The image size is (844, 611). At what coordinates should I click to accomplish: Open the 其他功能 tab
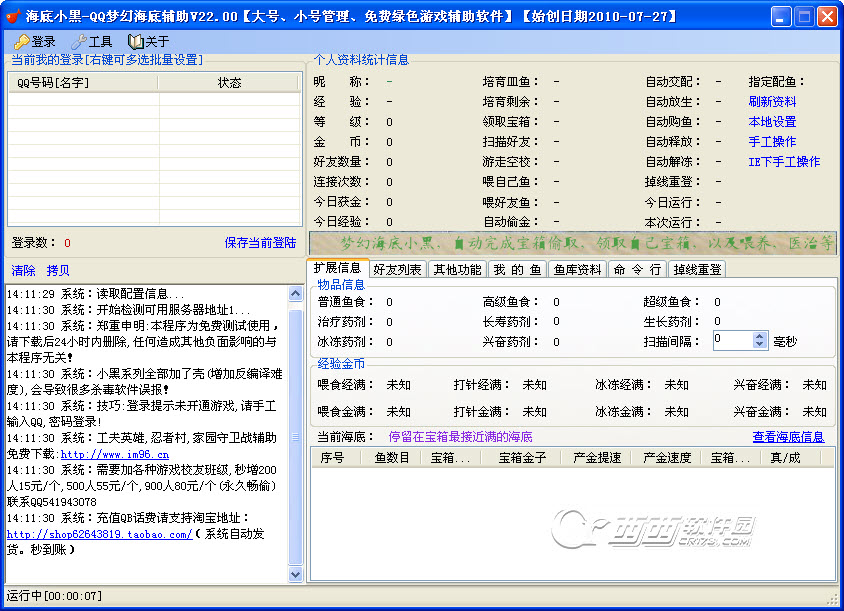tap(456, 269)
